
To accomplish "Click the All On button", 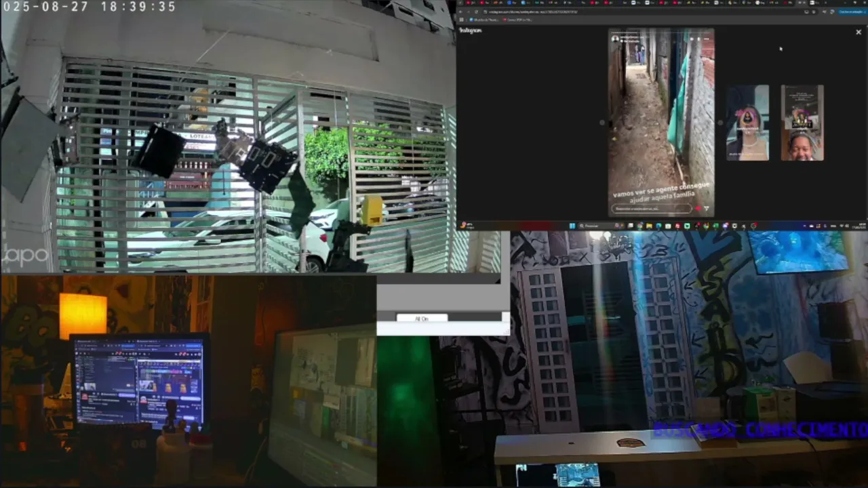I will point(422,319).
